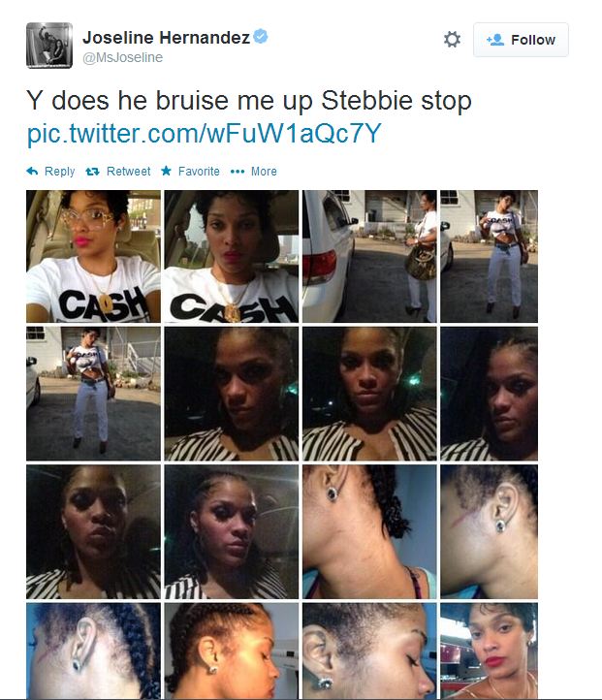Click the Follow button
Screen dimensions: 602x700
pos(521,40)
